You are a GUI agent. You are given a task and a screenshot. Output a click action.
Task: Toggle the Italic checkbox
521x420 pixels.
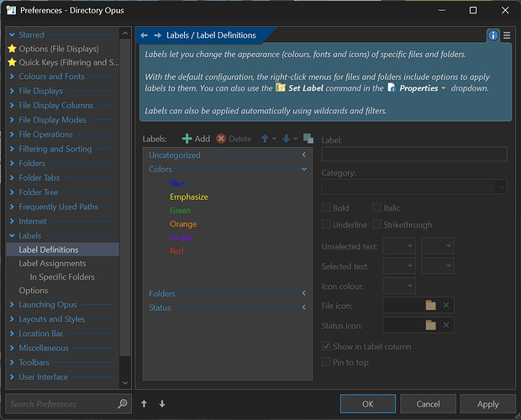[376, 207]
